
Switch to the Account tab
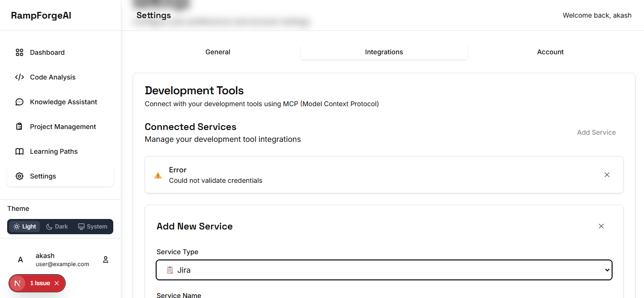[x=550, y=52]
